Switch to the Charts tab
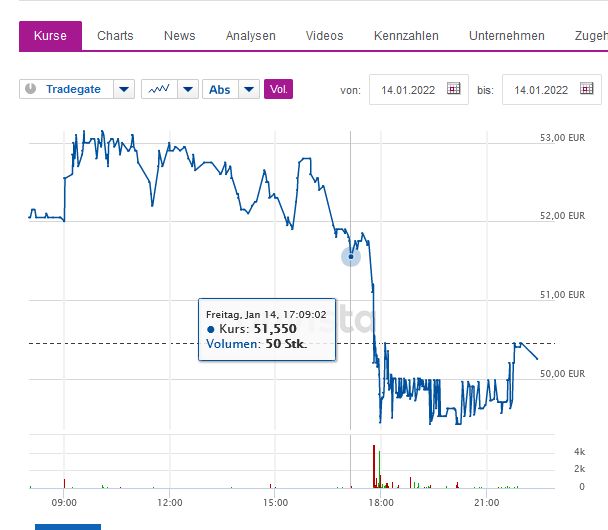This screenshot has width=608, height=530. point(115,36)
